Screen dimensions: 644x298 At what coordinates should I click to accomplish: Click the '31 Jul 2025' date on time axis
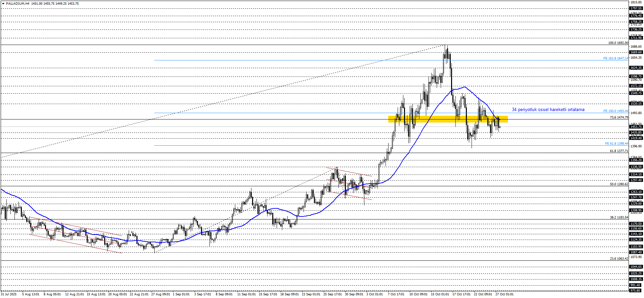pyautogui.click(x=8, y=294)
